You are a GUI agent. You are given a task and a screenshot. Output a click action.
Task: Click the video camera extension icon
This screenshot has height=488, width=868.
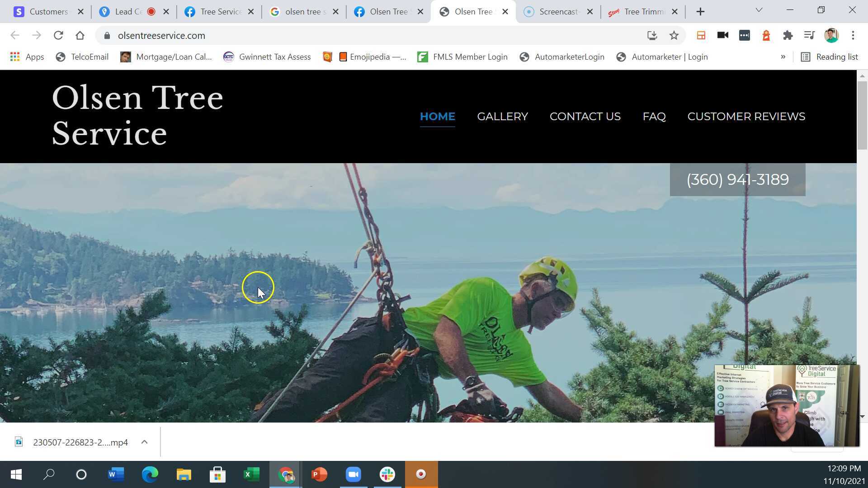722,35
